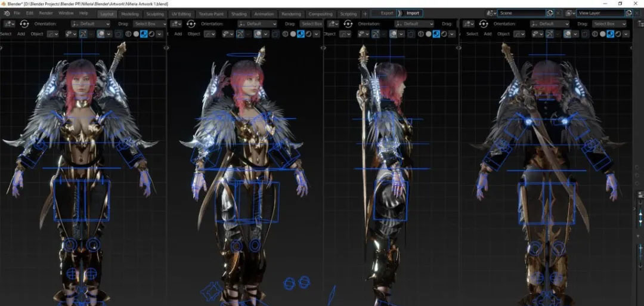Switch to the Sculpting workspace tab

click(x=155, y=14)
